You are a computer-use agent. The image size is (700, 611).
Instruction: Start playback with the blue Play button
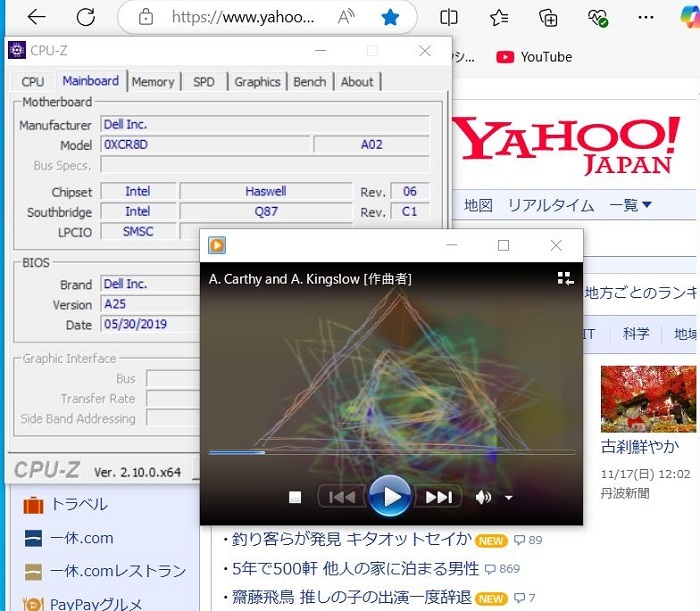click(x=390, y=496)
